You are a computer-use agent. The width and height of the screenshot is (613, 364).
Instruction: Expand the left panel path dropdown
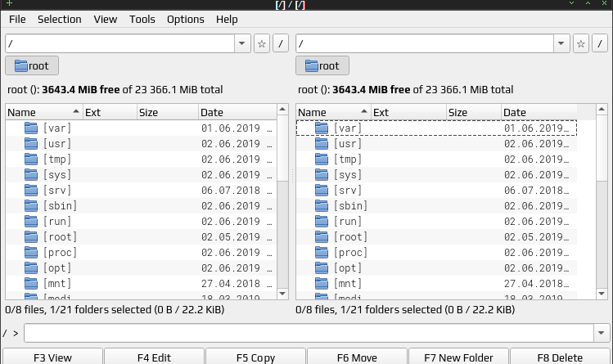(242, 43)
